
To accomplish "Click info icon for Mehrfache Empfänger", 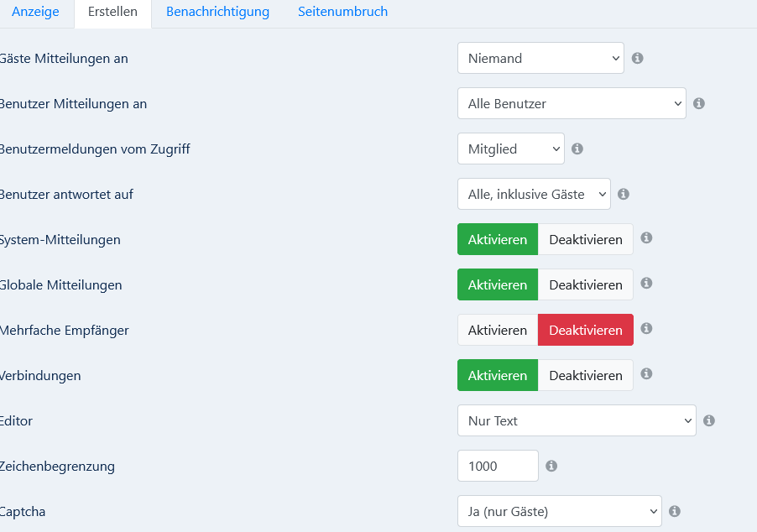I will [646, 328].
